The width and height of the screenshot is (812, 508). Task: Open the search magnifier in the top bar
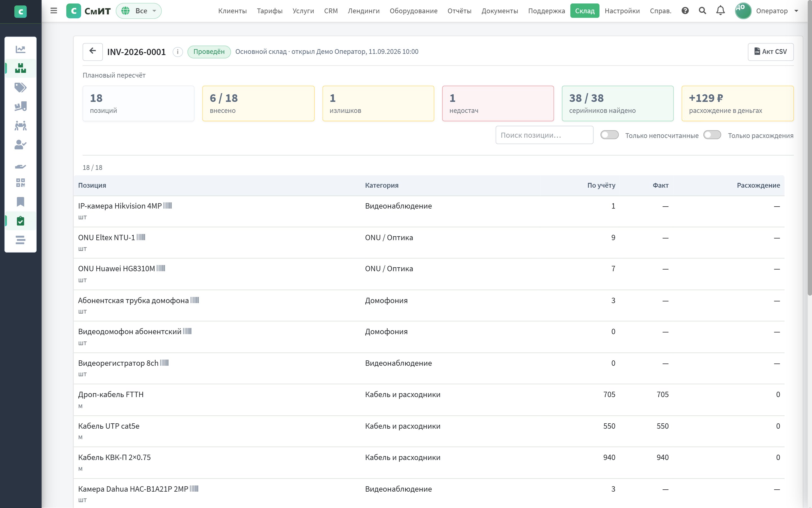tap(703, 11)
